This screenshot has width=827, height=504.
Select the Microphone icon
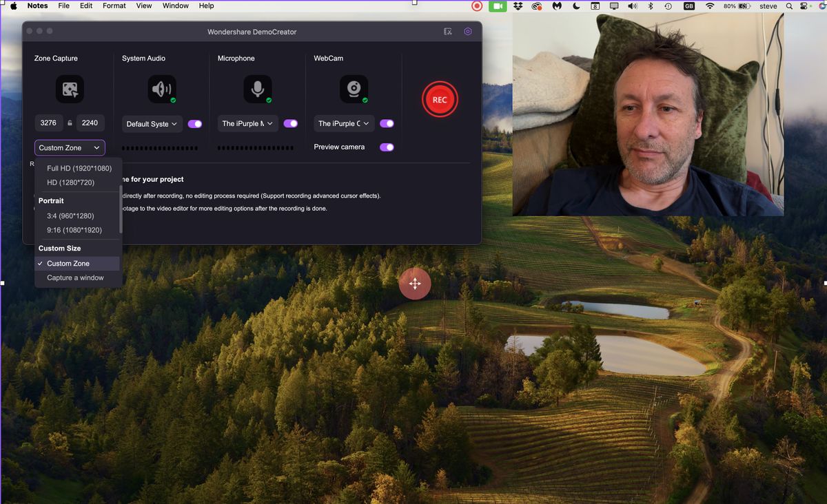(257, 89)
